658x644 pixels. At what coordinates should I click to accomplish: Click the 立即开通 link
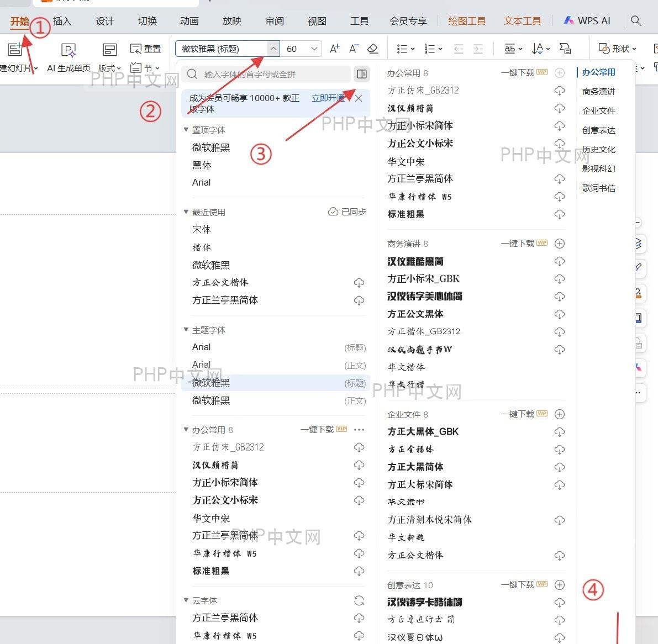tap(328, 98)
